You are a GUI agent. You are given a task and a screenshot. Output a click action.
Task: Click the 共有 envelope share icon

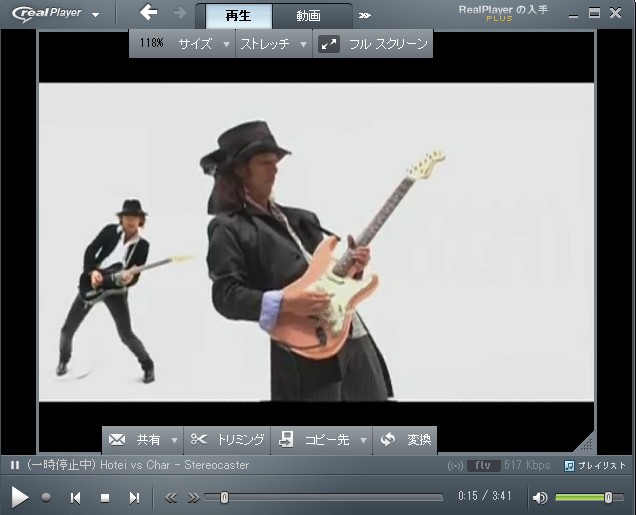(x=117, y=440)
